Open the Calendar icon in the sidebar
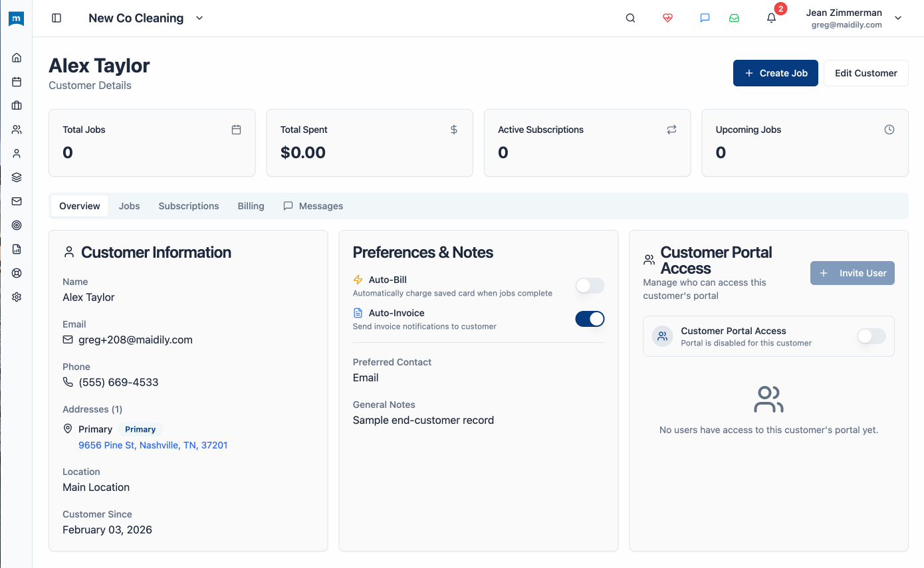 [16, 81]
